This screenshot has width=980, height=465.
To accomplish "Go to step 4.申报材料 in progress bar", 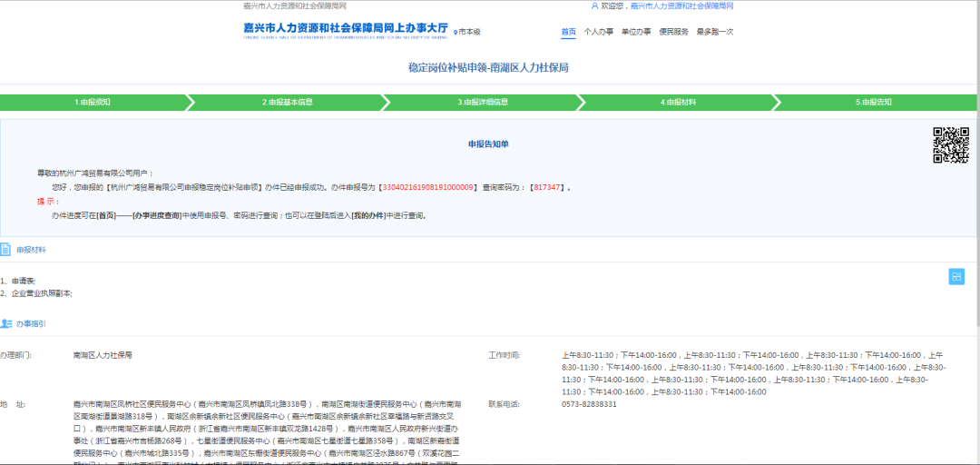I will coord(678,103).
